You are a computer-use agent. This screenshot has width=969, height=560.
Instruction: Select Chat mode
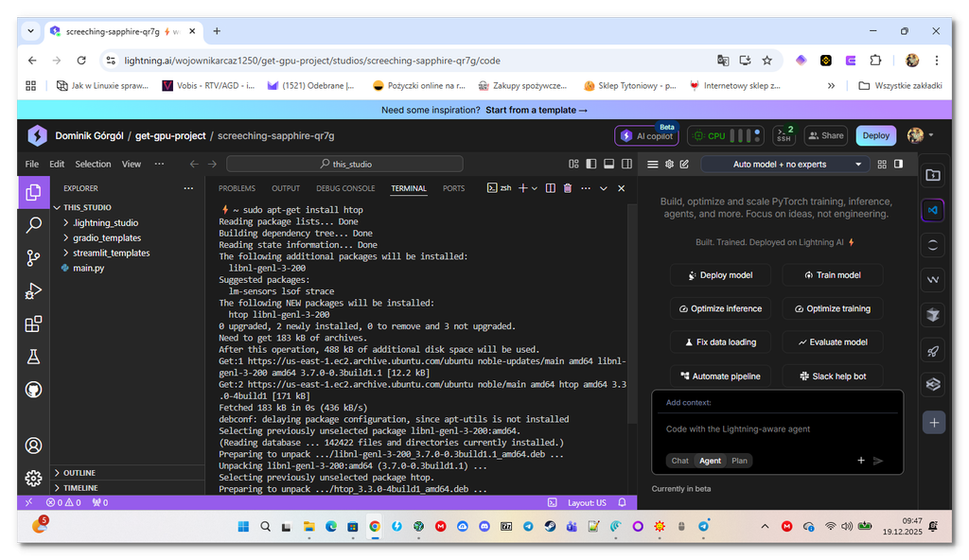[x=679, y=461]
